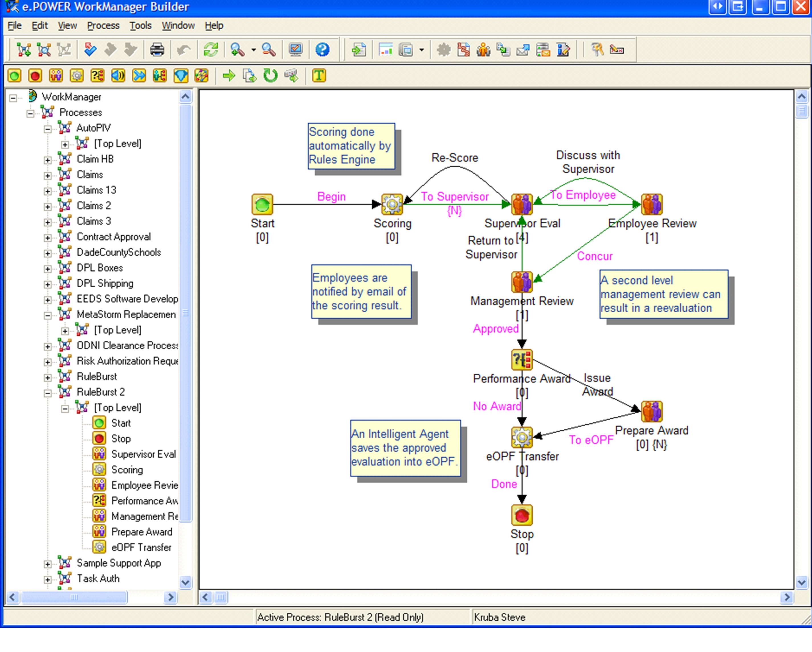Open the Process menu
Screen dimensions: 812x652
click(x=103, y=26)
